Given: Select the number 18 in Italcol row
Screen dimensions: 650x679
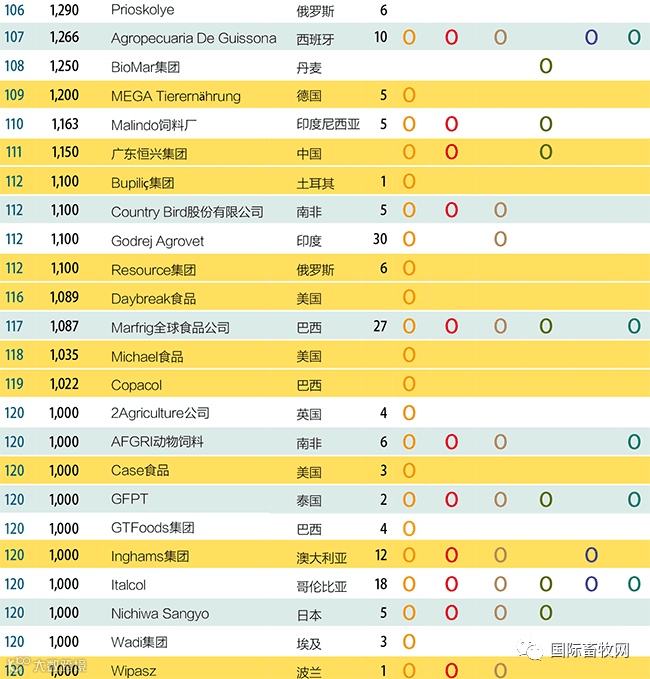Looking at the screenshot, I should tap(381, 584).
